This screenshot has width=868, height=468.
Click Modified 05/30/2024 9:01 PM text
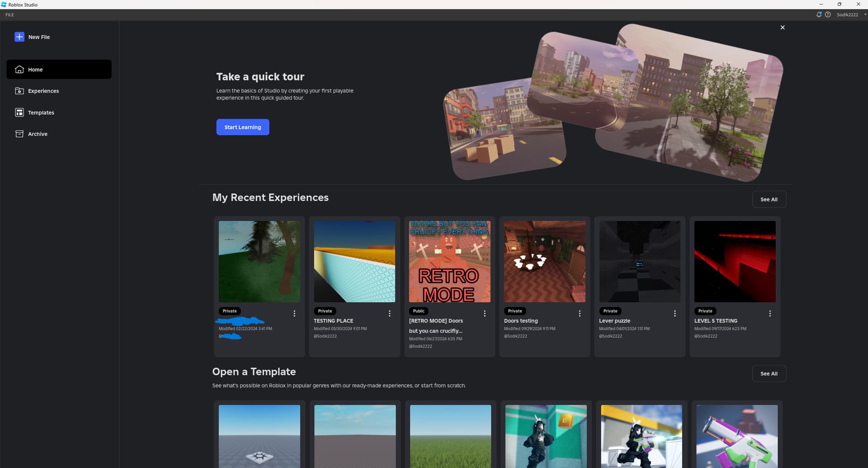(x=340, y=329)
